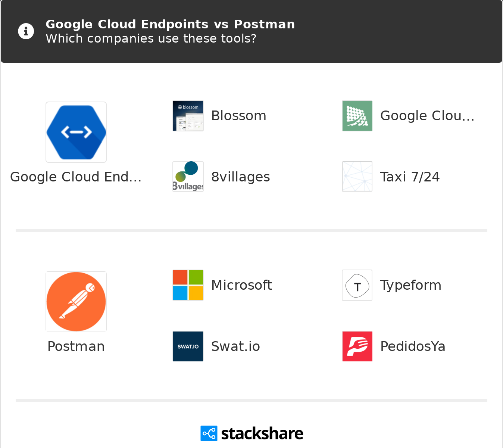Click the PedidosYa red logo

[x=357, y=346]
